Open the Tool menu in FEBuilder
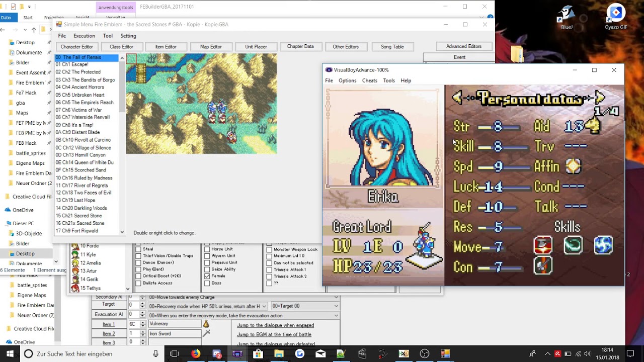The image size is (644, 362). click(108, 36)
